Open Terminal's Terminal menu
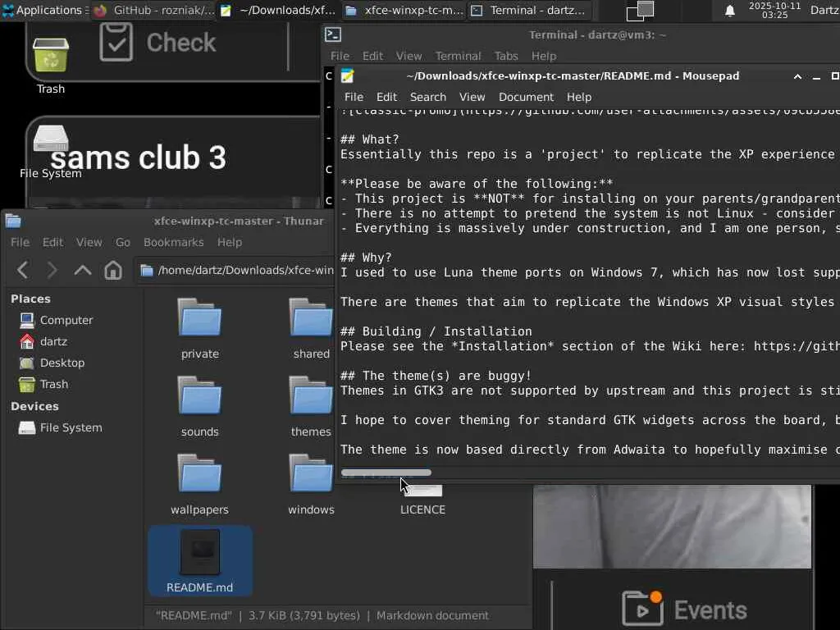 (458, 56)
